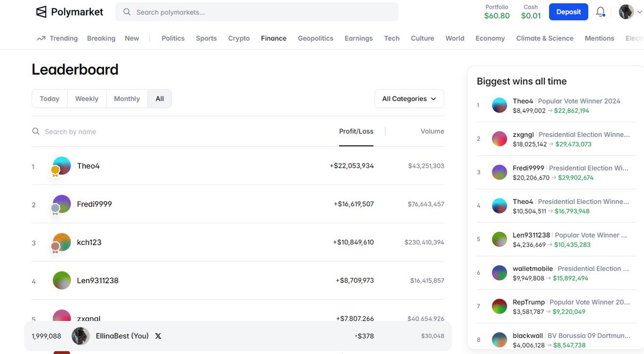The image size is (644, 354).
Task: Click the -$378 loss value
Action: [x=364, y=336]
